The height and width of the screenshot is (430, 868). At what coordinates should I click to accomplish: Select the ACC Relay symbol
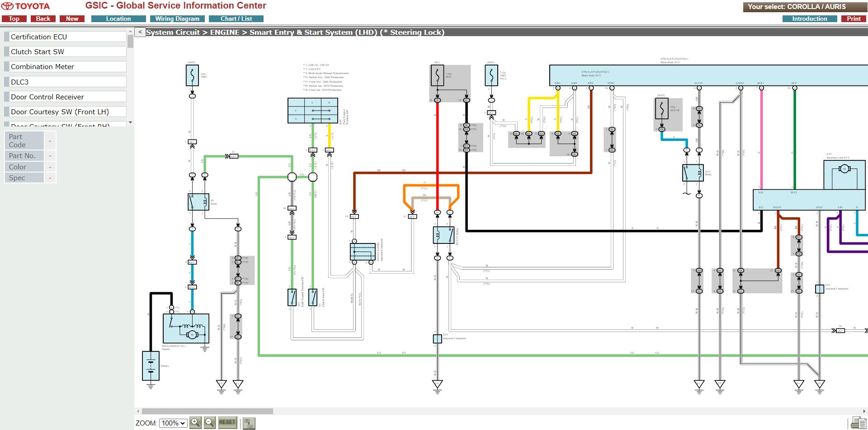point(693,173)
